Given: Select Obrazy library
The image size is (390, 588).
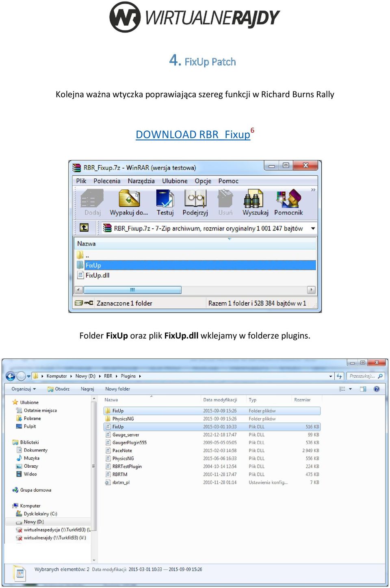Looking at the screenshot, I should [x=31, y=466].
